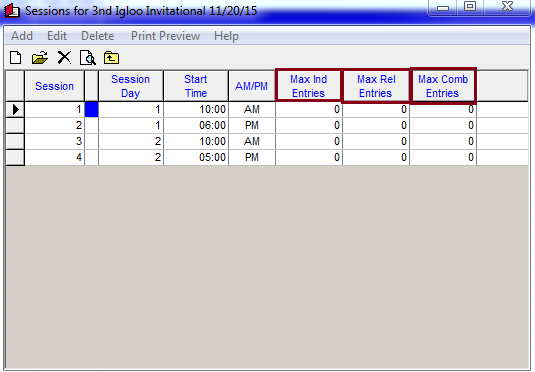Click the new session (blank page) toolbar icon

15,57
